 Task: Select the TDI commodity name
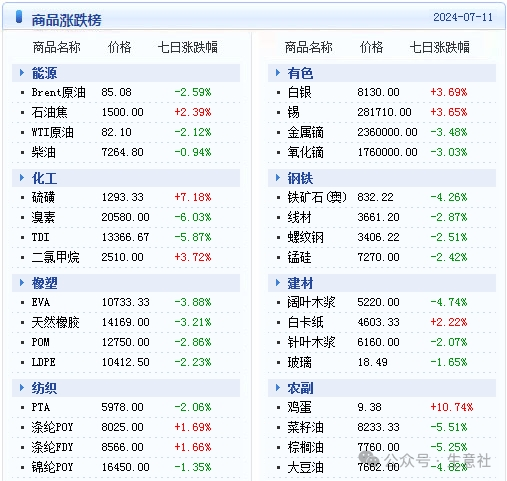point(40,237)
